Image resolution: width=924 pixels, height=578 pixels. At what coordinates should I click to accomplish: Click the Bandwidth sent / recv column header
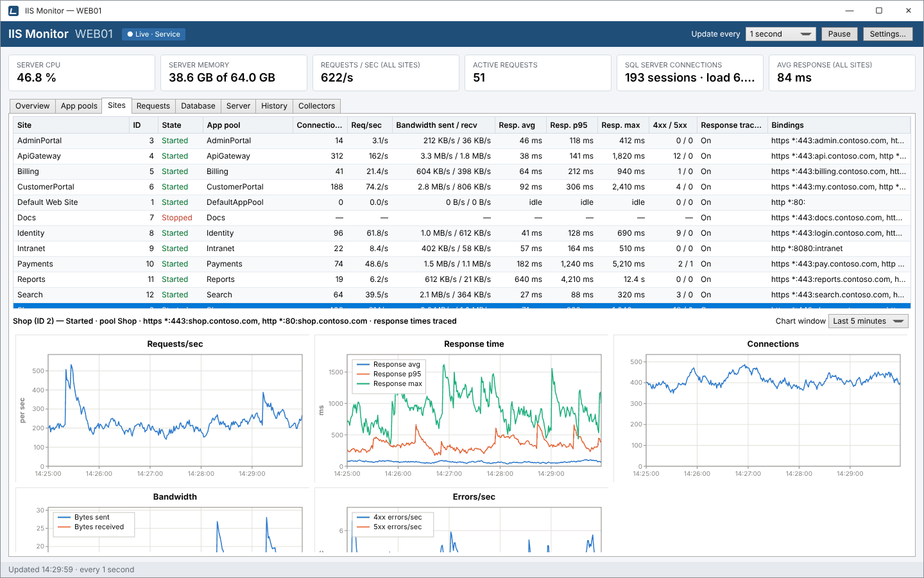(443, 125)
